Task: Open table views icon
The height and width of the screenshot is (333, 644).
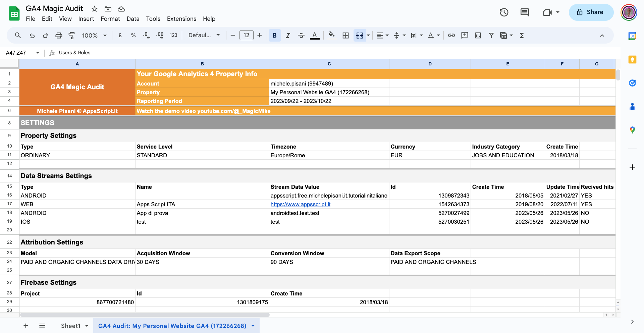Action: [x=503, y=35]
